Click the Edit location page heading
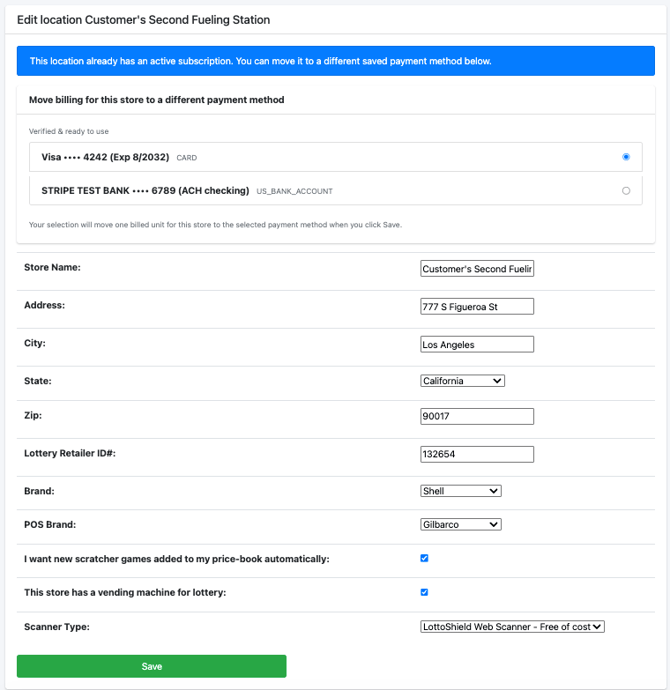Screen dimensions: 670x690 tap(143, 19)
